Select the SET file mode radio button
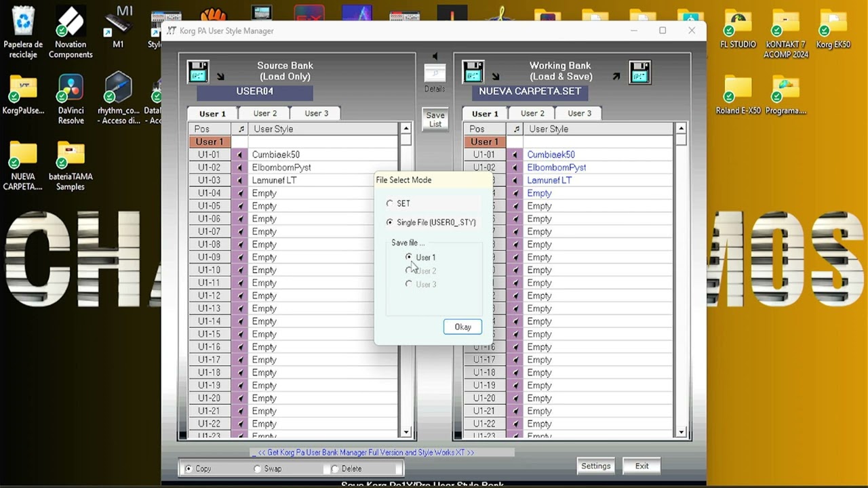Viewport: 868px width, 488px height. point(389,203)
